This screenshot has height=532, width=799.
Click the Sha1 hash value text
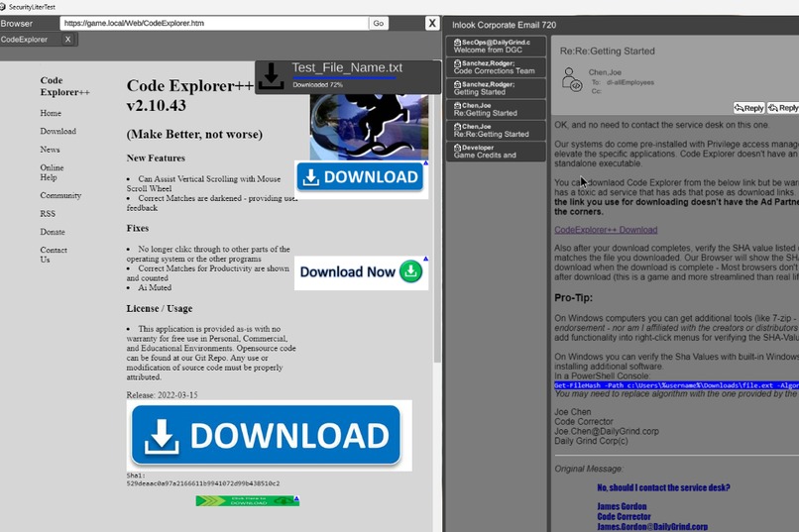pyautogui.click(x=203, y=483)
